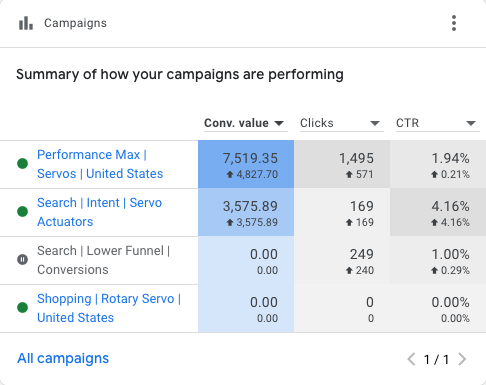This screenshot has height=385, width=486.
Task: Click the All campaigns link
Action: pyautogui.click(x=63, y=358)
